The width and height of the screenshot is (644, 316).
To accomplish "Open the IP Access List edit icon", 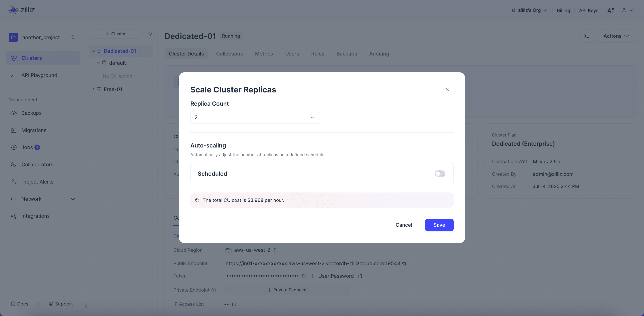I will click(234, 305).
